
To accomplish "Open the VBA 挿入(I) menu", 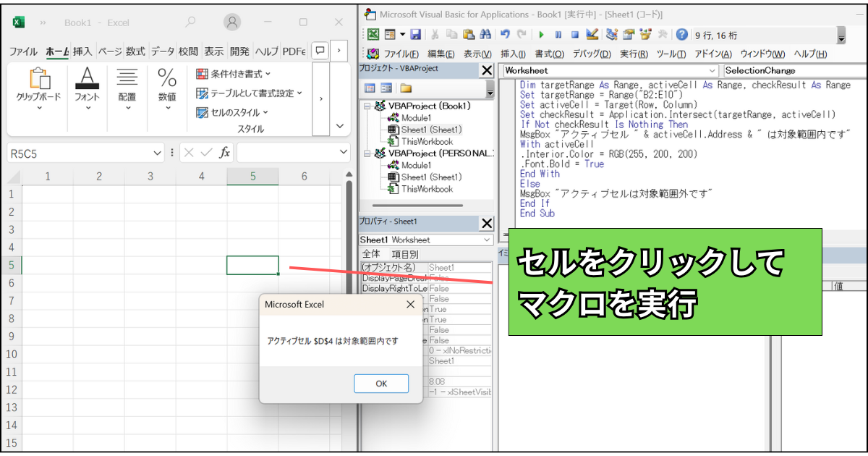I will point(513,54).
